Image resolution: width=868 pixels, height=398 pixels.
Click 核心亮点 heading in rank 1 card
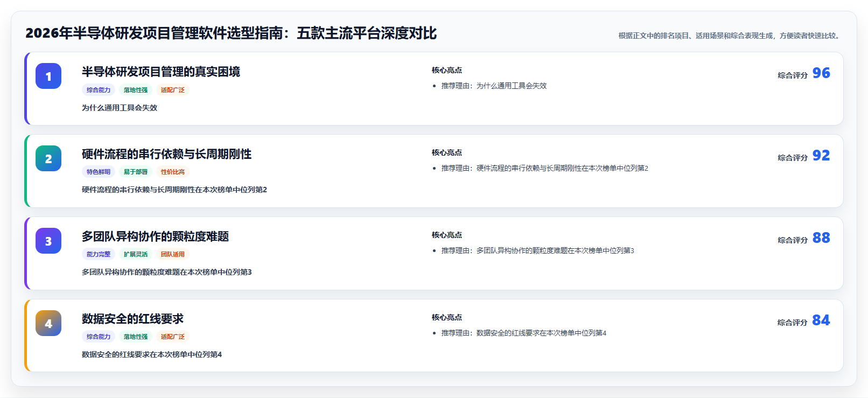pos(447,70)
